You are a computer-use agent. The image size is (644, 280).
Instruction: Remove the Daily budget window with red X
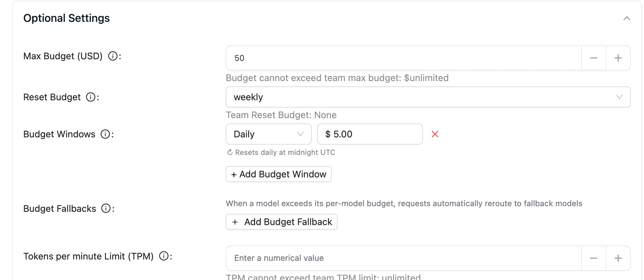pyautogui.click(x=435, y=134)
